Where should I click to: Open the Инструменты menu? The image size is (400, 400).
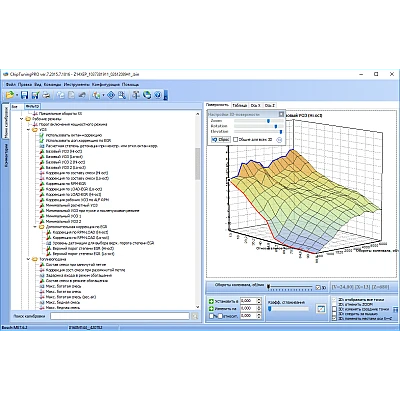coord(77,85)
